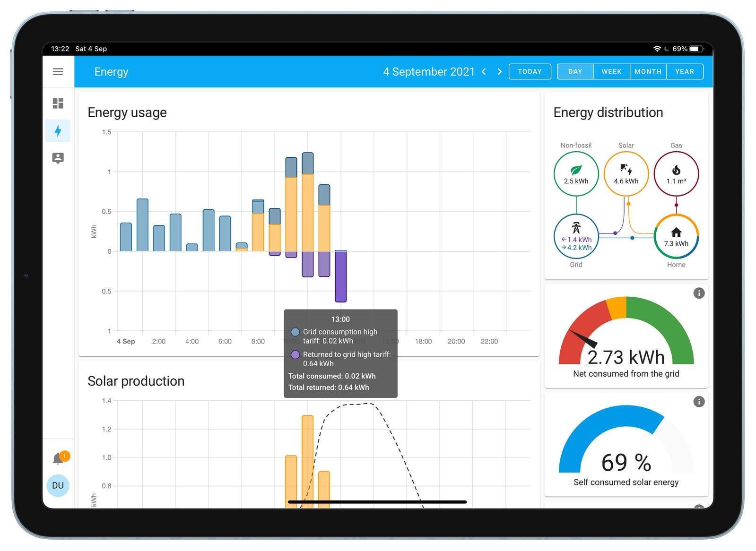Click the 4 September 2021 date label
Image resolution: width=756 pixels, height=551 pixels.
click(428, 72)
